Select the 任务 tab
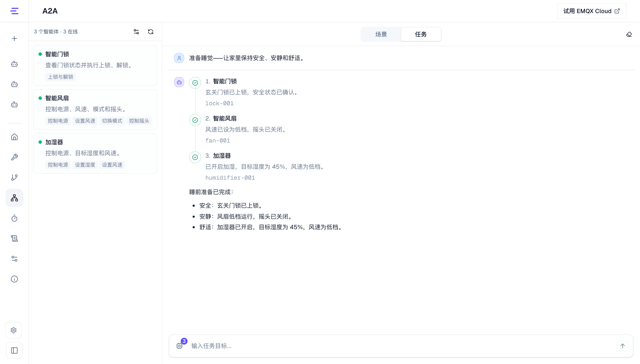 (x=421, y=34)
